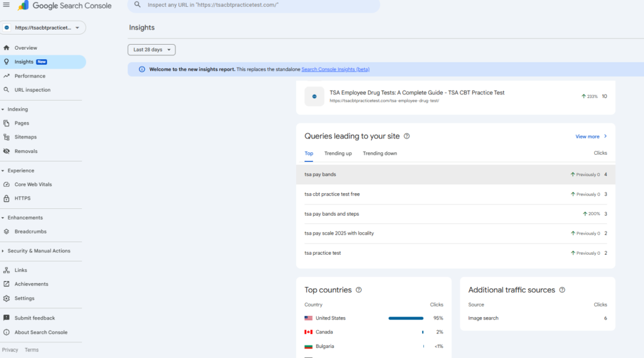Image resolution: width=644 pixels, height=358 pixels.
Task: Click the Image search source row
Action: pyautogui.click(x=537, y=318)
